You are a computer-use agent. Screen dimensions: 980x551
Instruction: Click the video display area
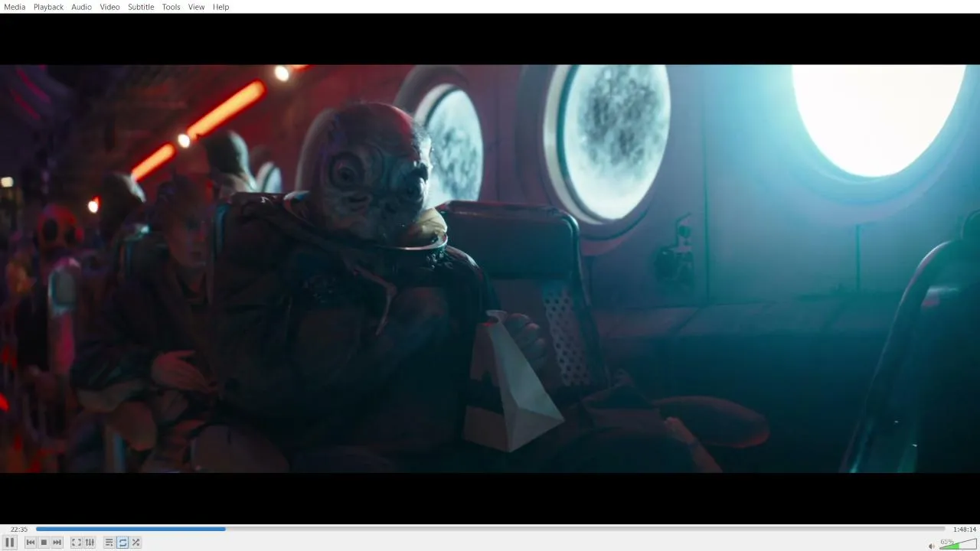pos(490,269)
